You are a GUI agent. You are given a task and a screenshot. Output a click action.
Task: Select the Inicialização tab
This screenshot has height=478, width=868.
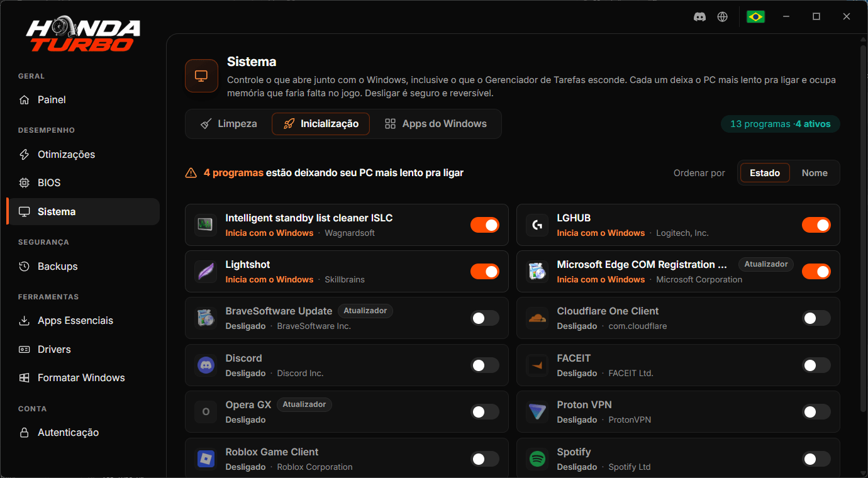click(321, 124)
